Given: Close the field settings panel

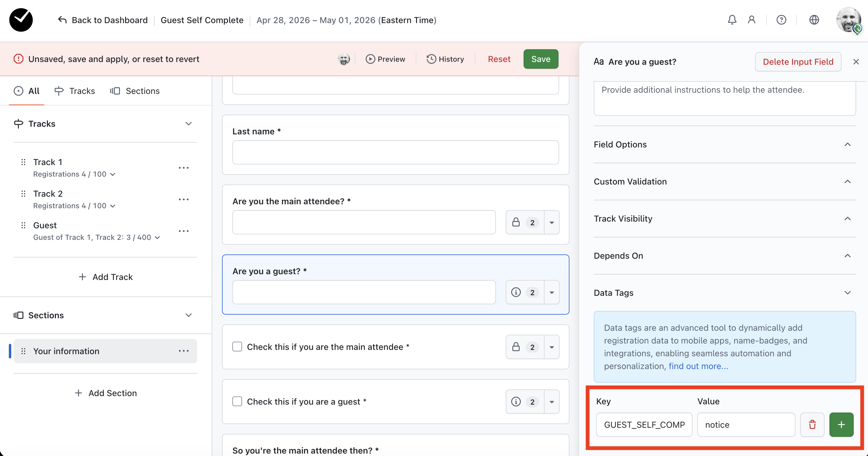Looking at the screenshot, I should (856, 62).
